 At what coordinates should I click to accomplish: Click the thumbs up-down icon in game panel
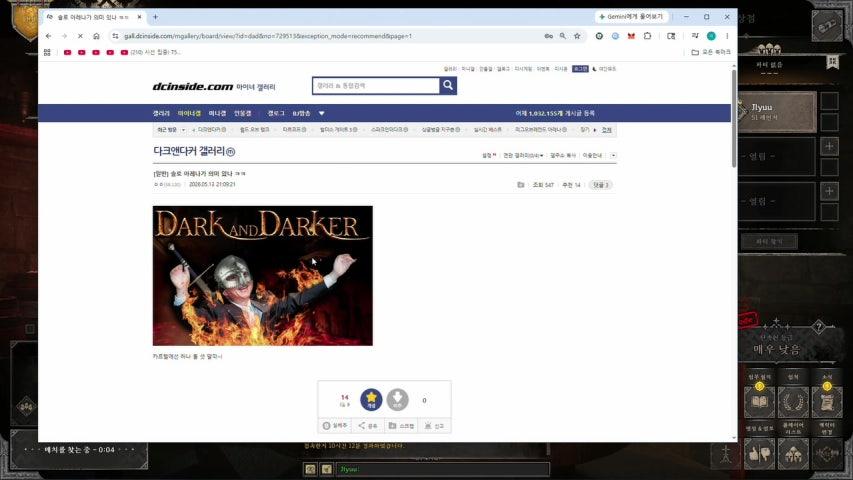(759, 453)
